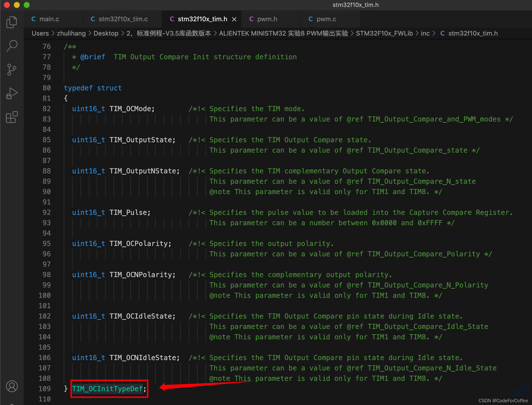This screenshot has width=532, height=405.
Task: Click line number 80 in the gutter
Action: [x=46, y=88]
